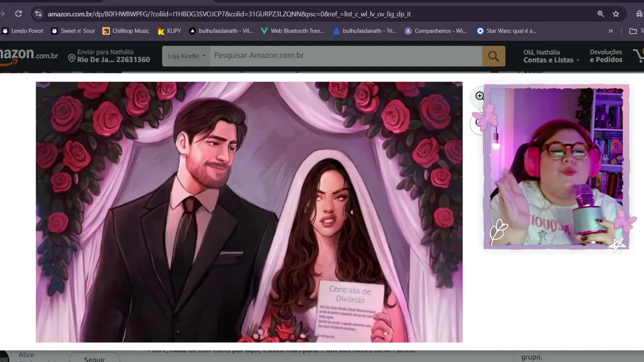Open the page zoom magnifier in address bar

[601, 14]
